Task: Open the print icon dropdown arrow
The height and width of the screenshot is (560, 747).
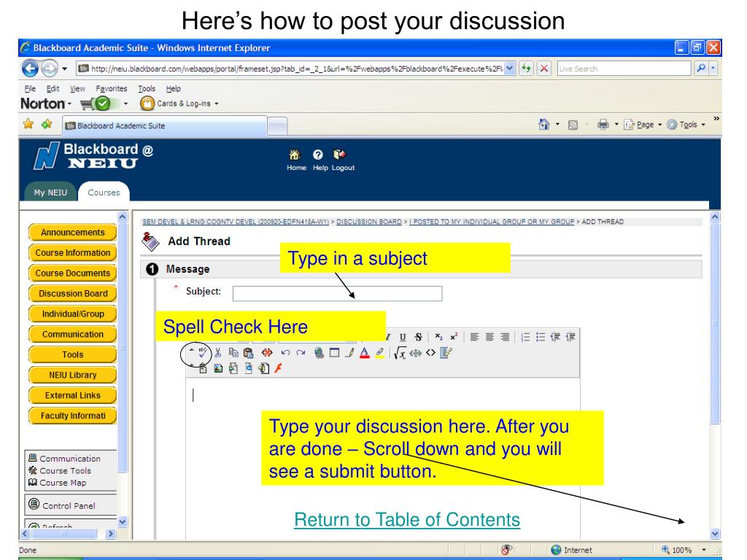Action: pyautogui.click(x=616, y=125)
